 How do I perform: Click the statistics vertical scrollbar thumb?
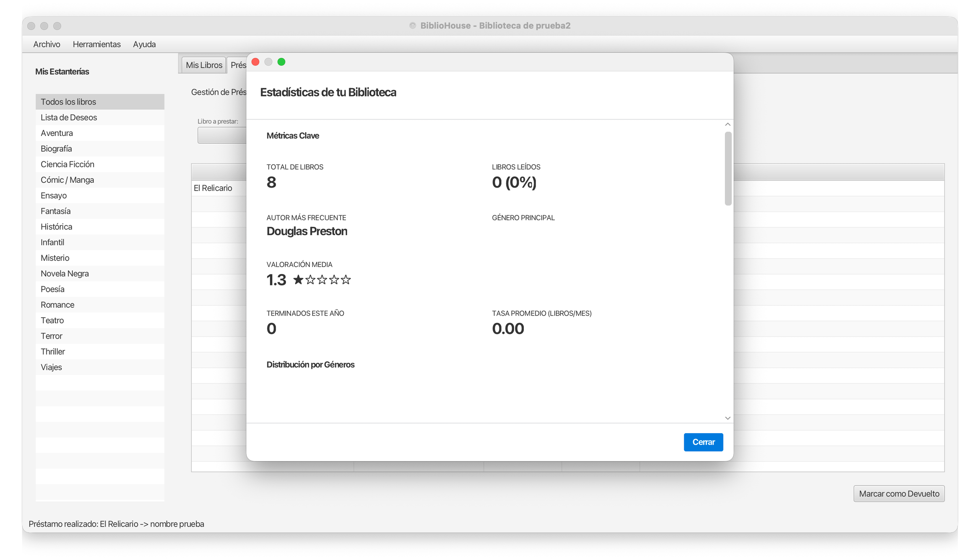click(x=728, y=169)
